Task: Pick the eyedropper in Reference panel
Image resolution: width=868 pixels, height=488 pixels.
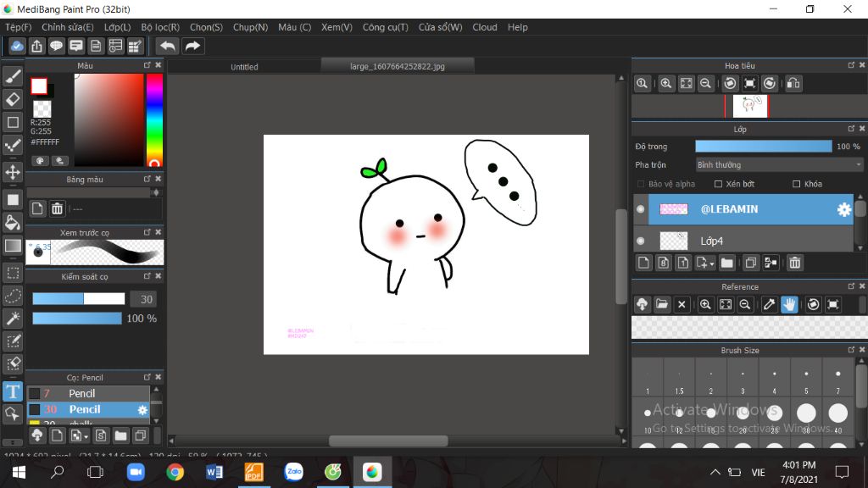Action: (x=769, y=304)
